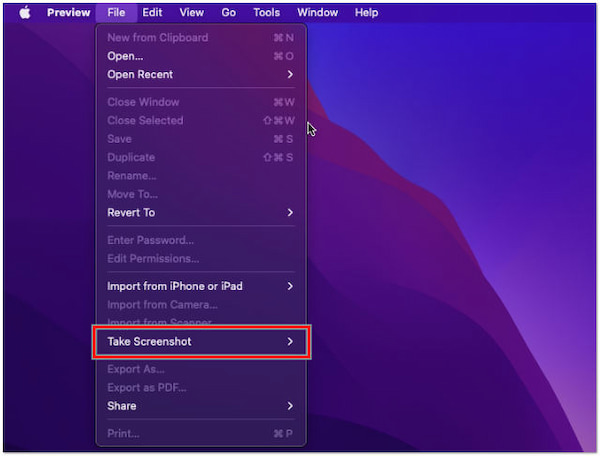Click the Open Recent chevron arrow
The image size is (600, 456).
(290, 74)
